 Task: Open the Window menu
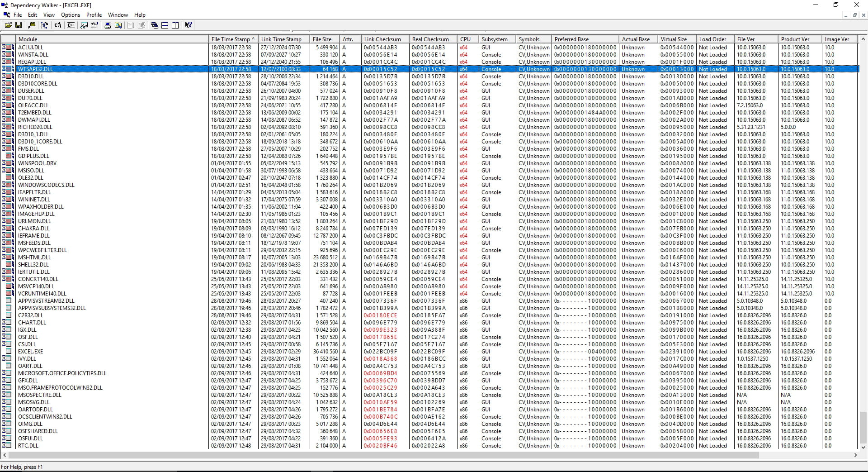118,15
